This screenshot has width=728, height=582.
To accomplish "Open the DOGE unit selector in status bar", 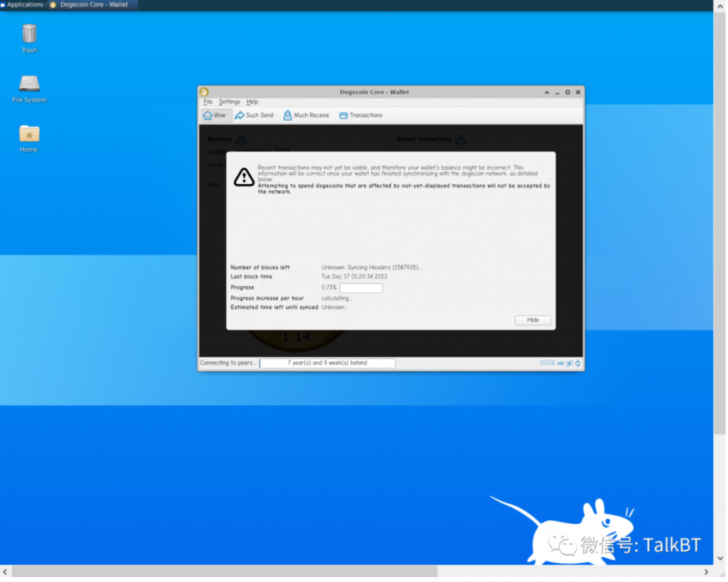I will pos(548,363).
